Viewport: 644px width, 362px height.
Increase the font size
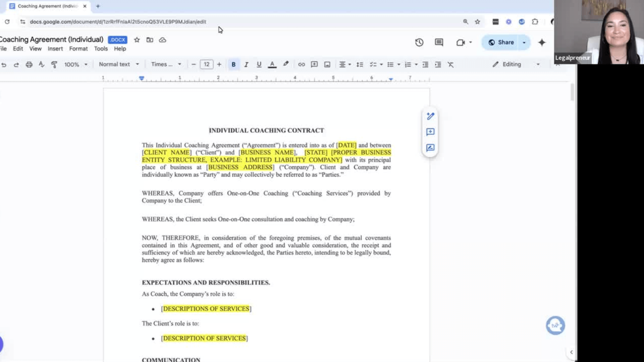pyautogui.click(x=219, y=64)
